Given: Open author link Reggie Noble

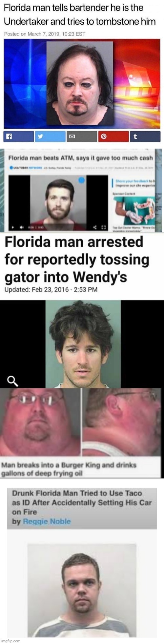Looking at the screenshot, I should pos(47,522).
